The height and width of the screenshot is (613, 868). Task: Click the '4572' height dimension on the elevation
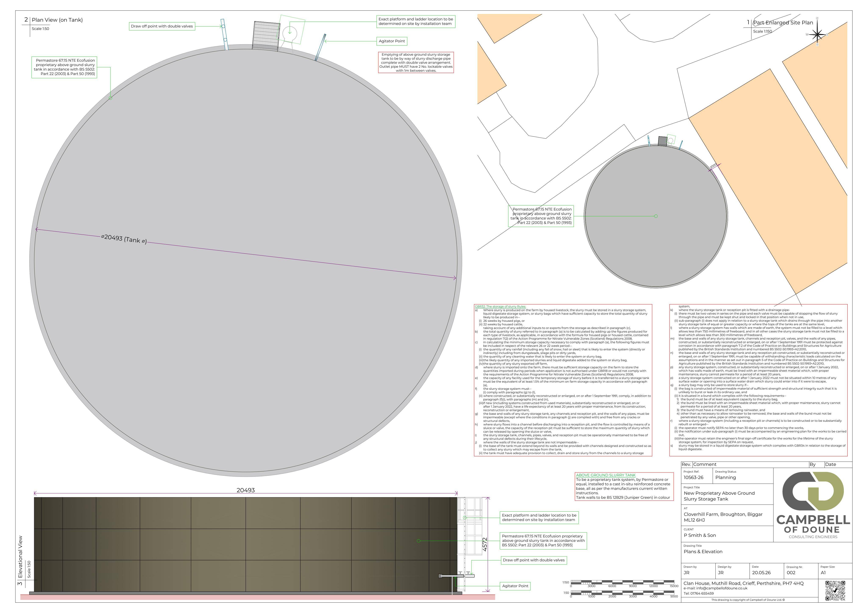[x=485, y=545]
